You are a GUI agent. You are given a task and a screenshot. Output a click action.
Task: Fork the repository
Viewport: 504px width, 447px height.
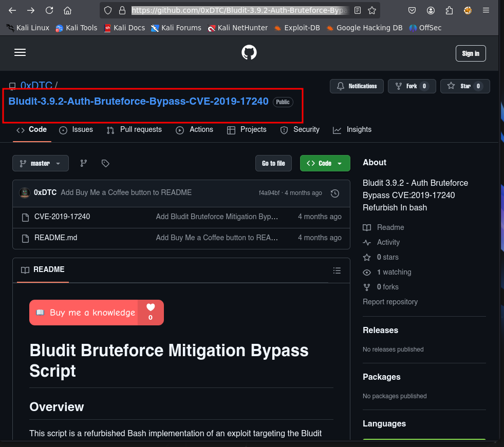[412, 86]
